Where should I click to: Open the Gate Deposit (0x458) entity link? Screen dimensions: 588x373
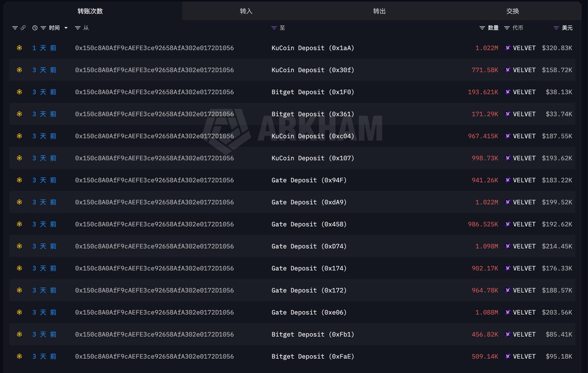click(x=309, y=224)
